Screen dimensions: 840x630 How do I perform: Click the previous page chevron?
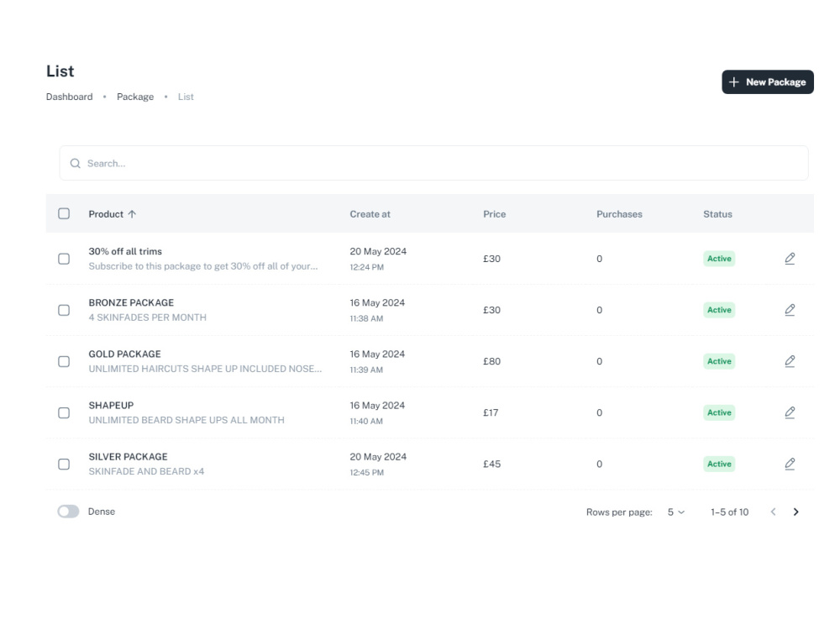tap(773, 511)
